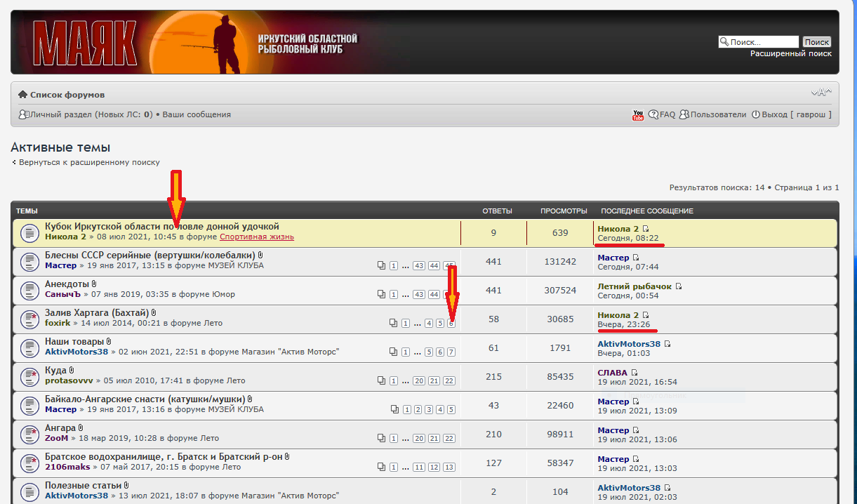Click attachment paperclip next to Анекдоты

(x=94, y=284)
